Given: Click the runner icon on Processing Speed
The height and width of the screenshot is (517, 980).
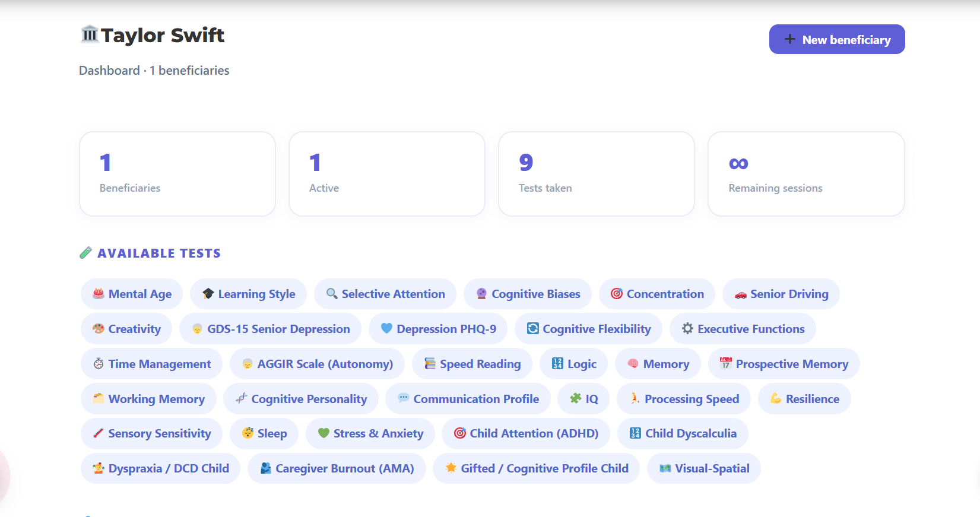Looking at the screenshot, I should pyautogui.click(x=635, y=398).
